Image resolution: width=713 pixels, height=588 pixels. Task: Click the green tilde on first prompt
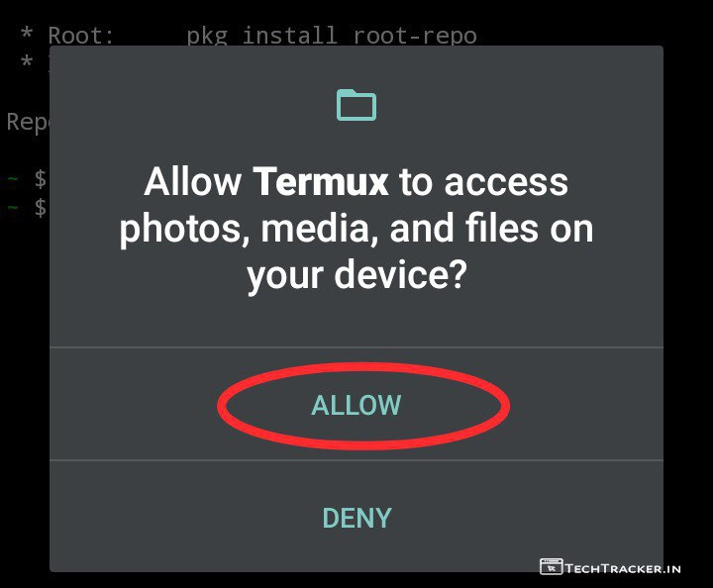click(x=12, y=179)
